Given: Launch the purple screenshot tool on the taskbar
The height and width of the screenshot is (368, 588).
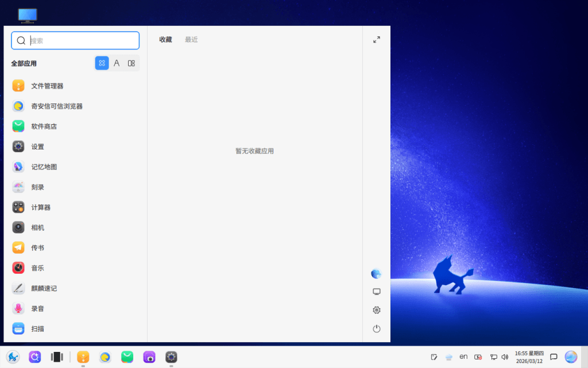Looking at the screenshot, I should 149,357.
